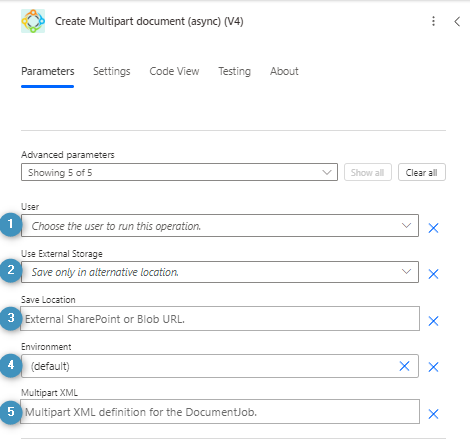Remove the User parameter with its X
This screenshot has width=470, height=448.
(433, 228)
